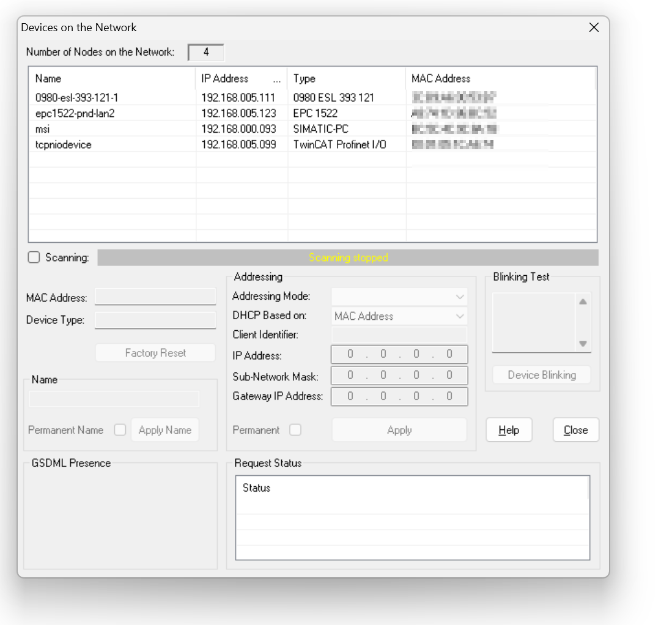Click the Client Identifier field
The width and height of the screenshot is (672, 625).
click(399, 335)
